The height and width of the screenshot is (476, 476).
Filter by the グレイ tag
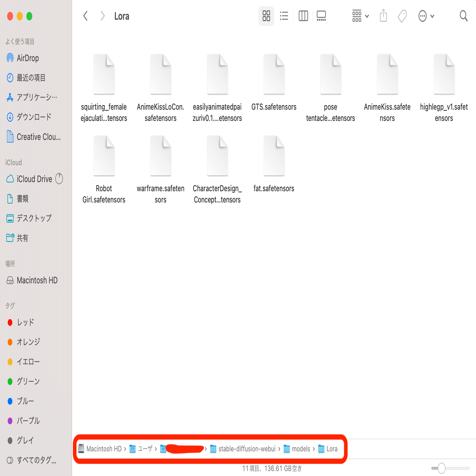point(21,440)
